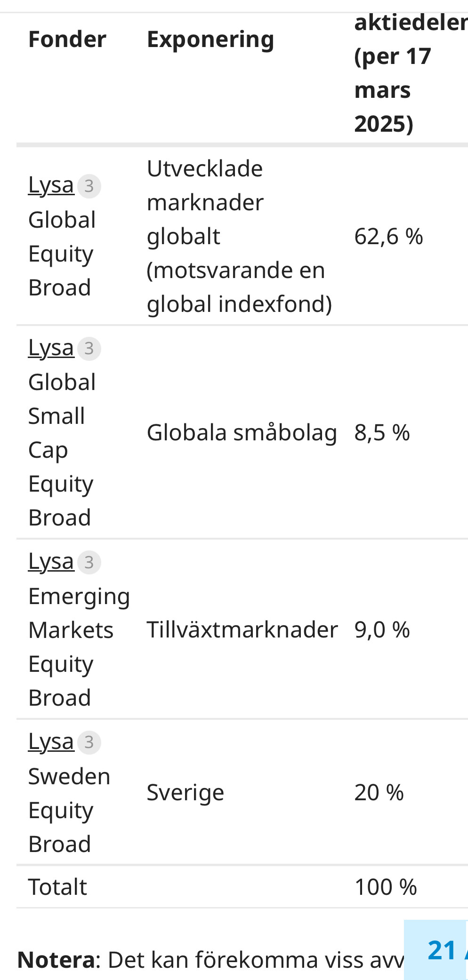The height and width of the screenshot is (980, 468).
Task: Click the Tillväxtmarknader exposure cell
Action: point(242,629)
